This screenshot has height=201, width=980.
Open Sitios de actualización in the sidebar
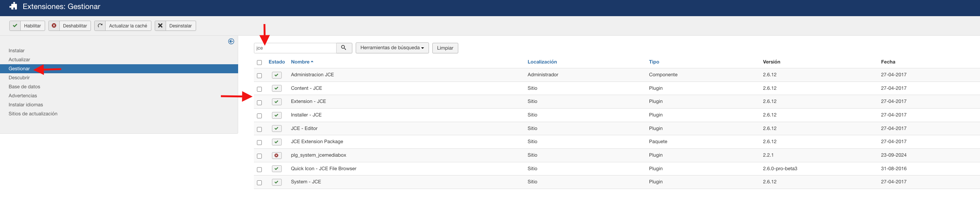(x=33, y=113)
